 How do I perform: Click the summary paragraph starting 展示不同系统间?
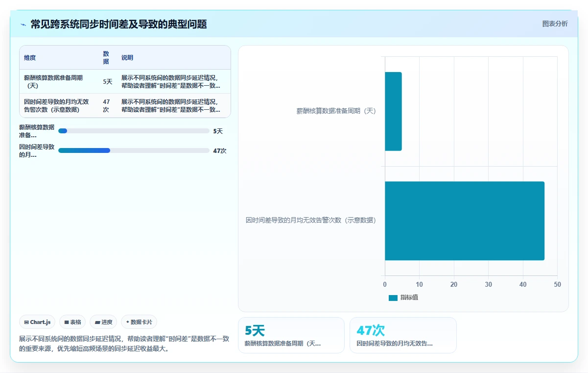pos(124,344)
